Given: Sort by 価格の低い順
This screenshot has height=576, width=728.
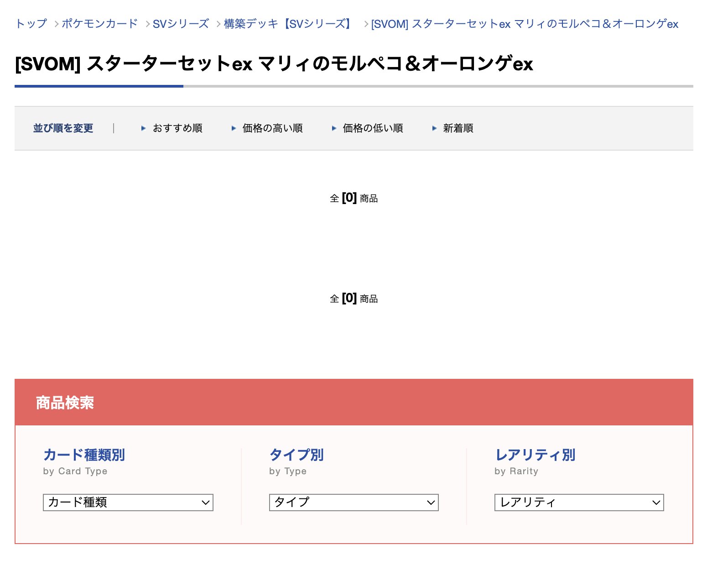Looking at the screenshot, I should (x=373, y=128).
